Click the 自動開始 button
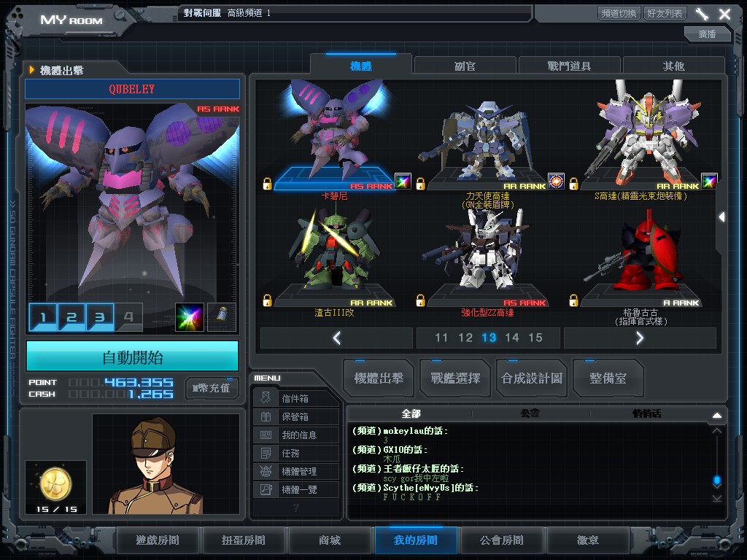The width and height of the screenshot is (747, 560). click(x=133, y=357)
